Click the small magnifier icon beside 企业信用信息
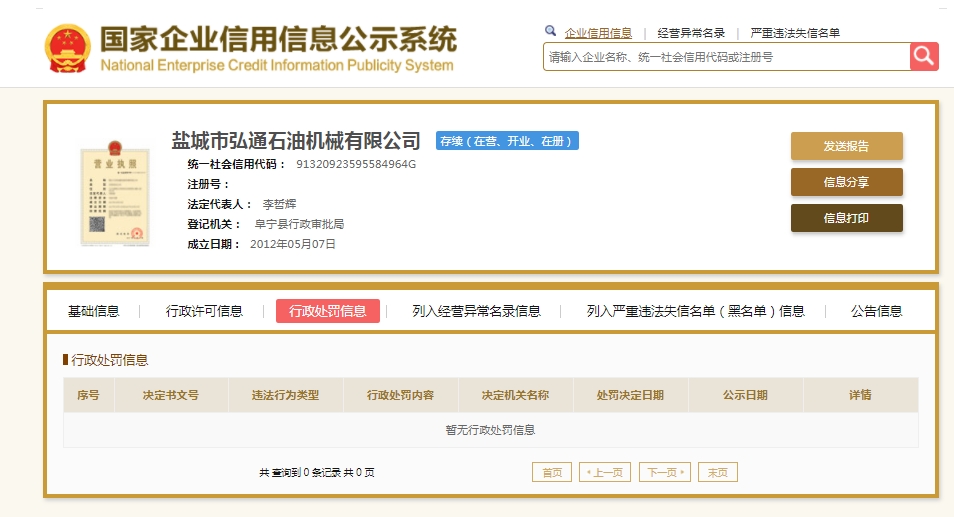This screenshot has width=954, height=517. coord(550,31)
